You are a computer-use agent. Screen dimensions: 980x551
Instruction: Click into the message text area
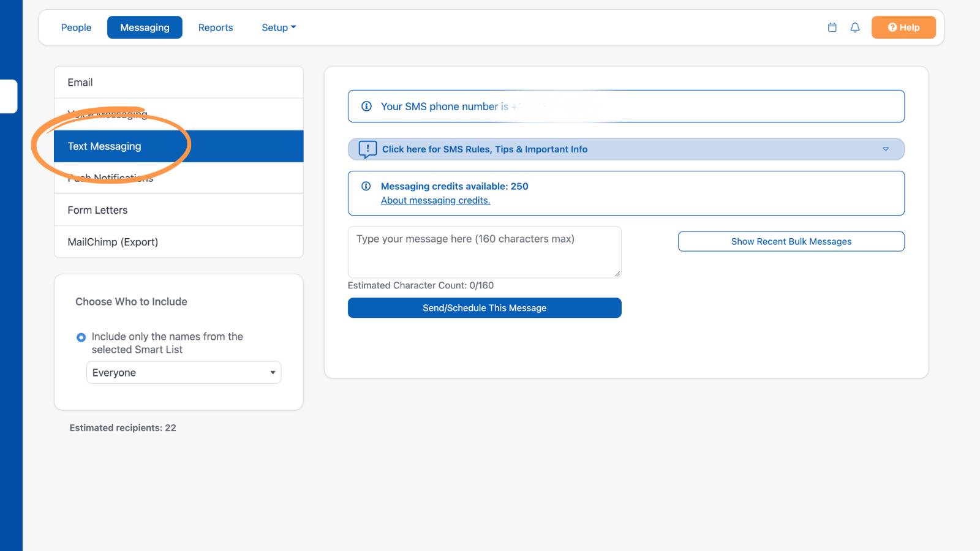coord(484,252)
